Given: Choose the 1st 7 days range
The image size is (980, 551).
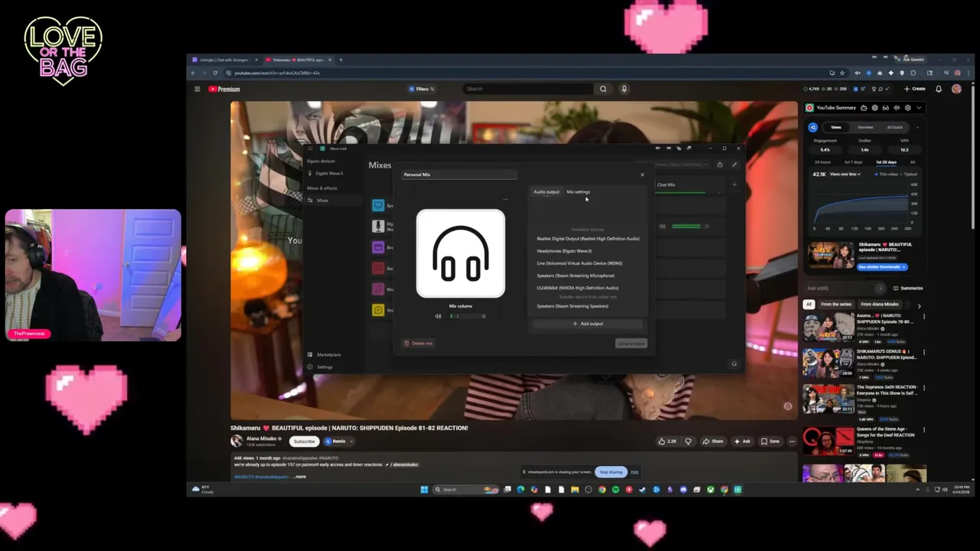Looking at the screenshot, I should (x=853, y=162).
